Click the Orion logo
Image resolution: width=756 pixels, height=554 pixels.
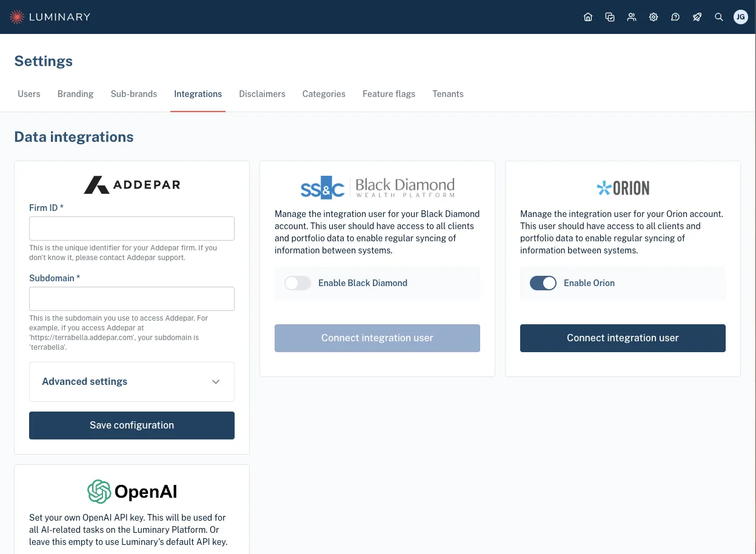click(623, 189)
